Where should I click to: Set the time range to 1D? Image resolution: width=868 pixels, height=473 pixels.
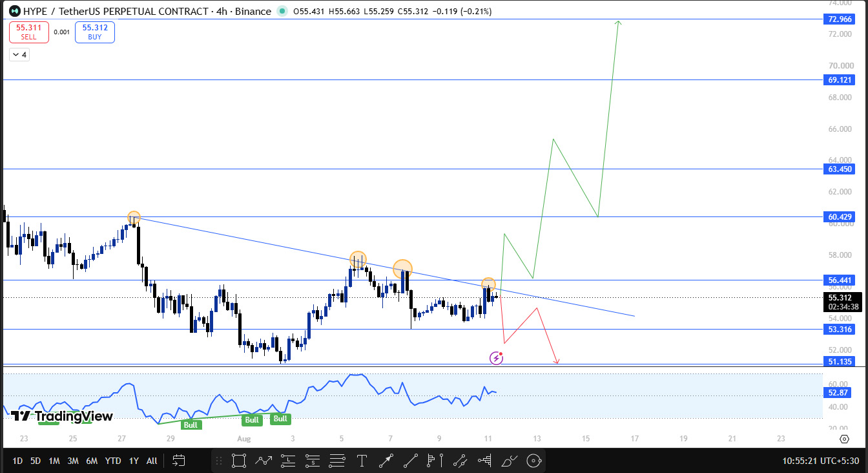(x=17, y=461)
